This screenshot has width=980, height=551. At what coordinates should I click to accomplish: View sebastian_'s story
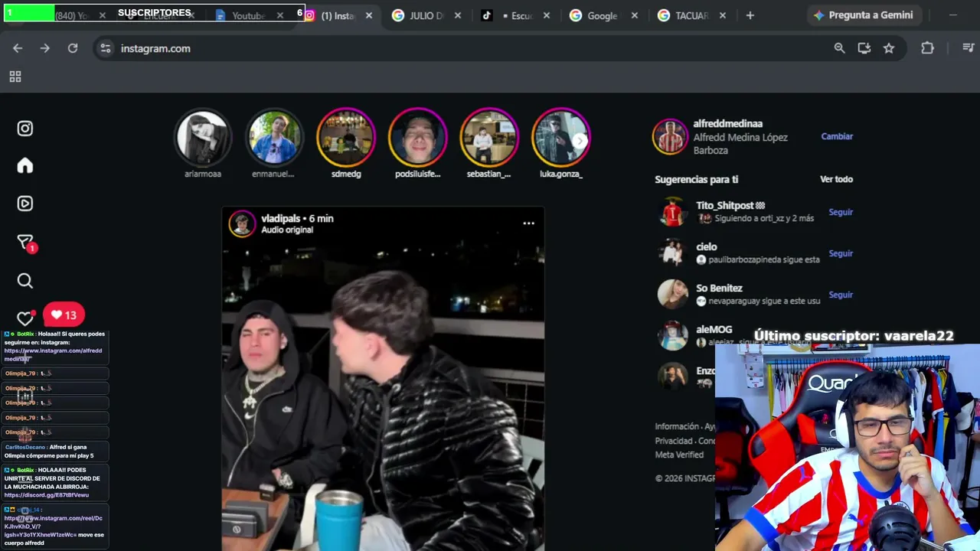click(489, 138)
